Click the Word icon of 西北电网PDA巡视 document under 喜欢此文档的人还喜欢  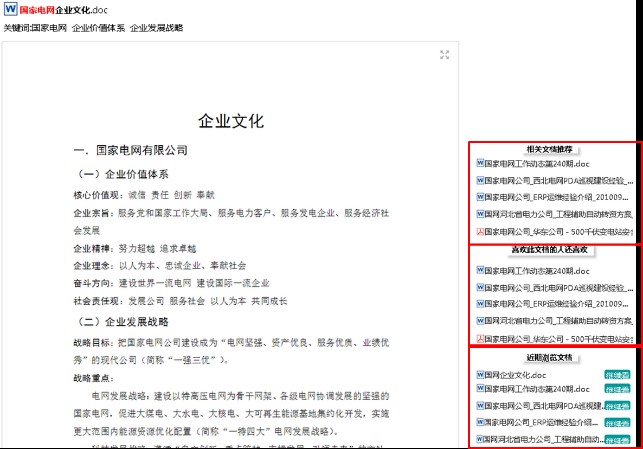click(x=480, y=287)
